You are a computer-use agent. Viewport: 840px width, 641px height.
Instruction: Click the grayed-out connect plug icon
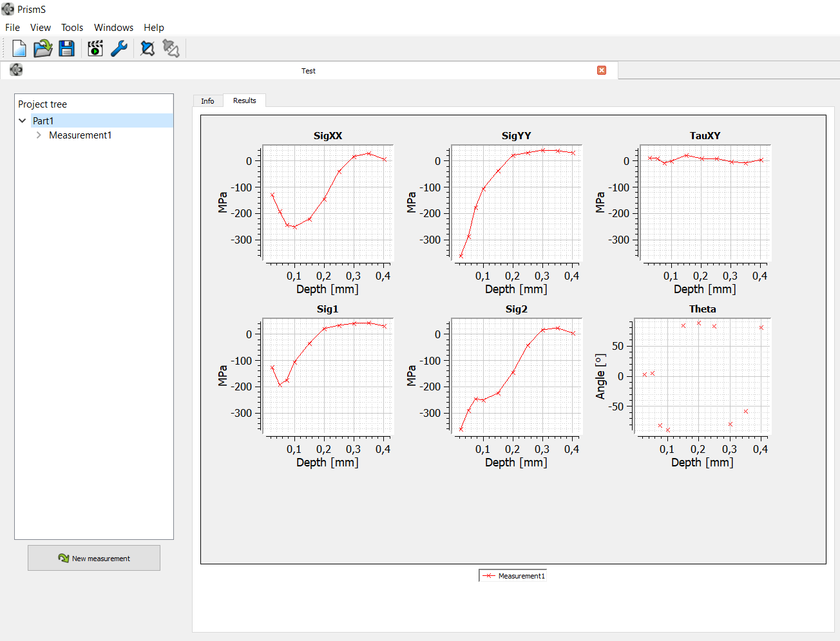pos(171,48)
